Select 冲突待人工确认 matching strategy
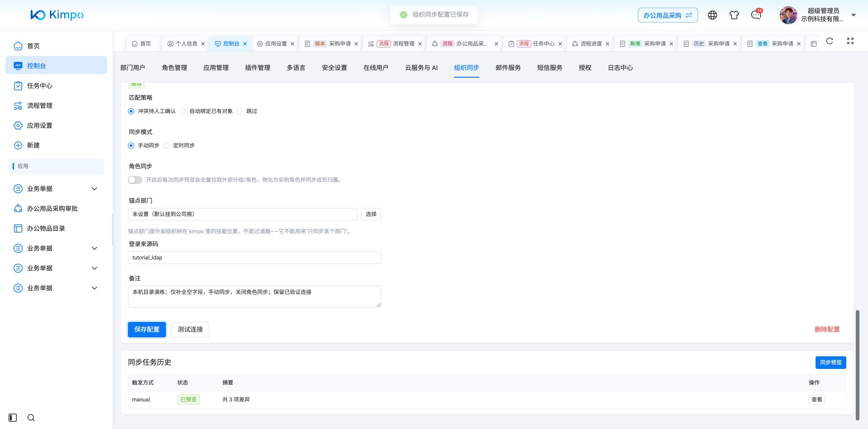 click(131, 111)
